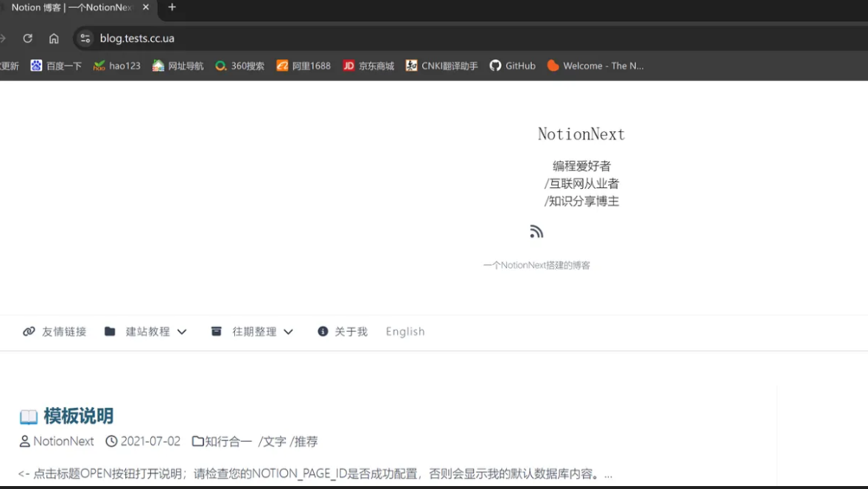Open the 关于我 menu item
Viewport: 868px width, 489px height.
point(343,332)
